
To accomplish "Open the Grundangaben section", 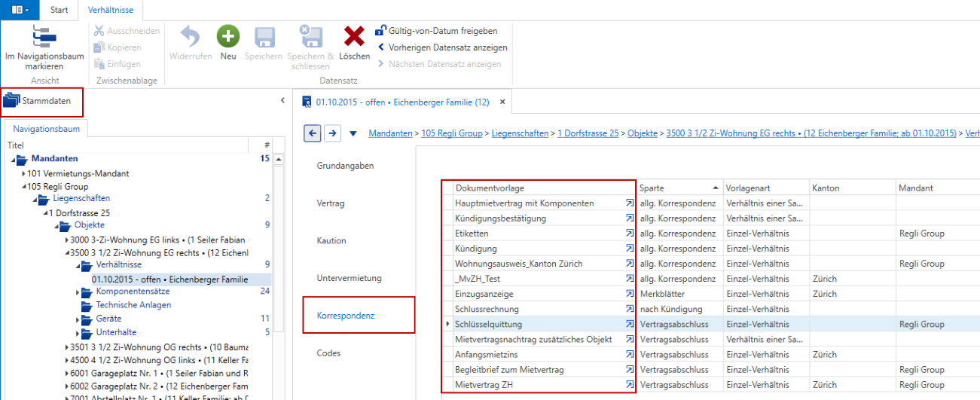I will coord(345,166).
